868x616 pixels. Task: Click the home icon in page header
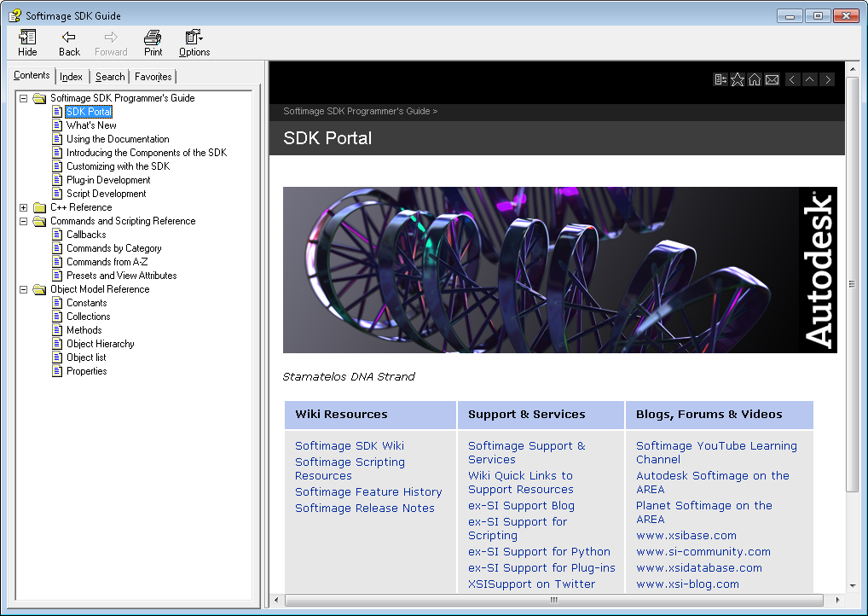[x=755, y=79]
